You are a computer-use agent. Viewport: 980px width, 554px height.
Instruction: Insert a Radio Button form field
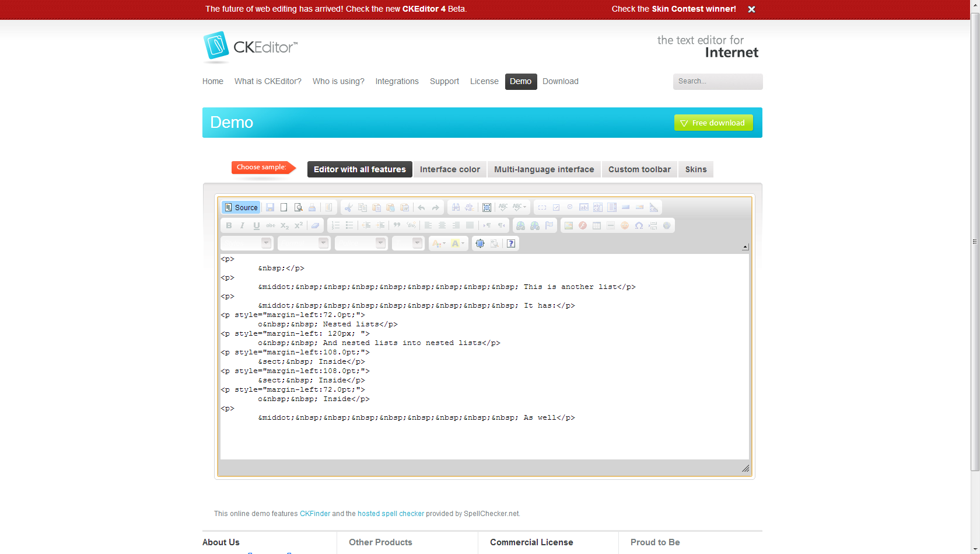pos(570,207)
